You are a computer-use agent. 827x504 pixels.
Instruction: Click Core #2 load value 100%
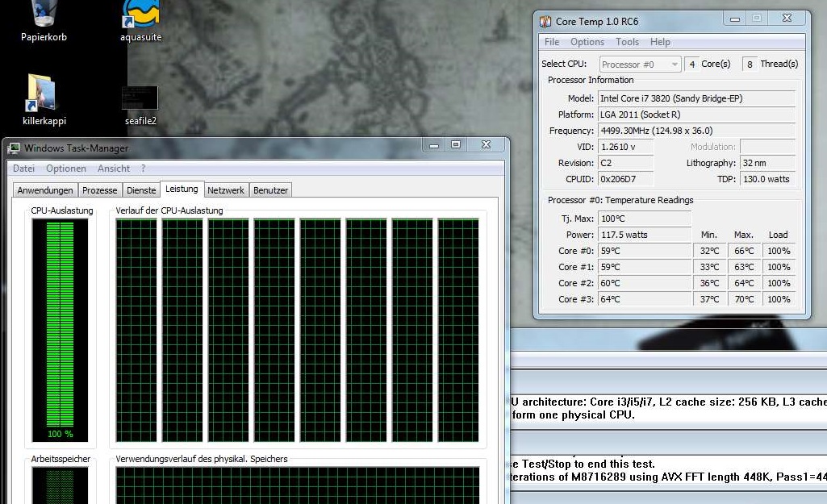[x=779, y=283]
